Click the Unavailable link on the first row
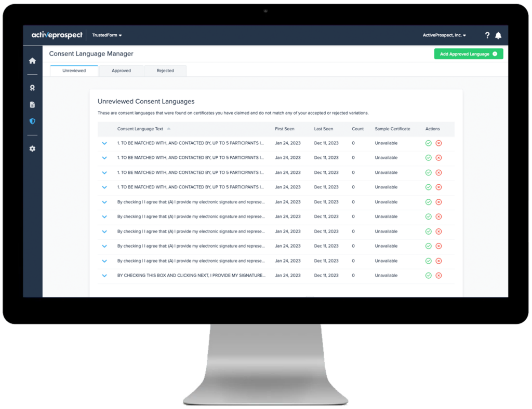 click(385, 143)
